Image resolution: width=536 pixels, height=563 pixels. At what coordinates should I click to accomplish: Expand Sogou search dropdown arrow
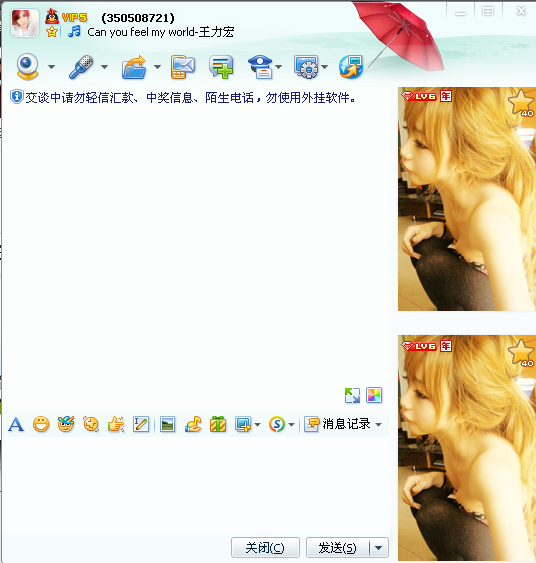pos(292,425)
